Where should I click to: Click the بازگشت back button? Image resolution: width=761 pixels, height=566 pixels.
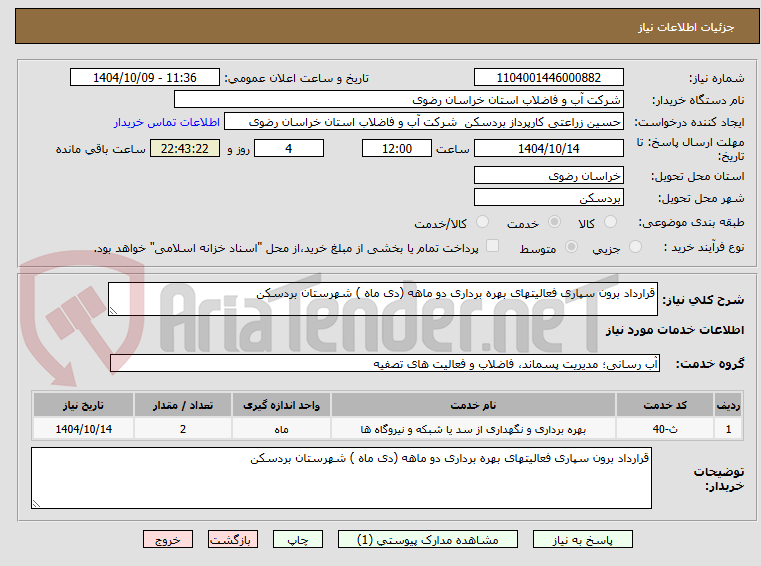pyautogui.click(x=233, y=539)
